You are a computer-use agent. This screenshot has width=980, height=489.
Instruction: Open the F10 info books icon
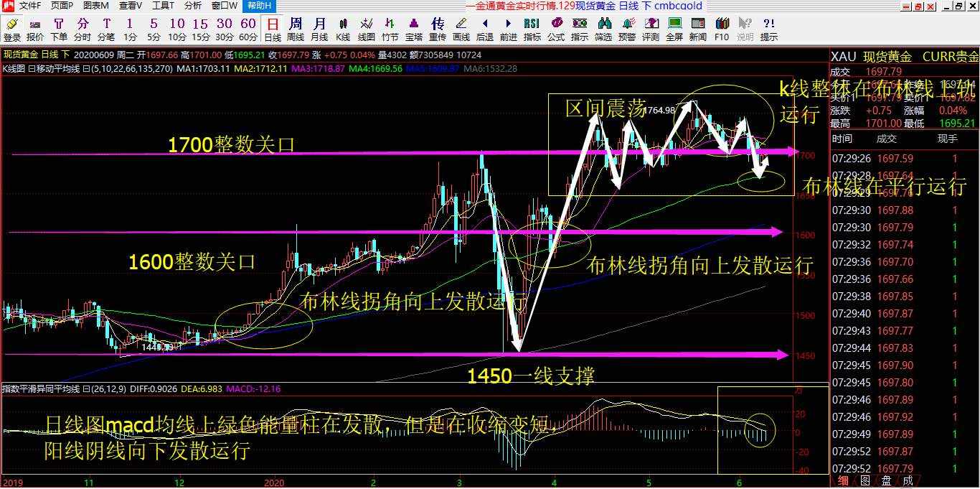722,29
